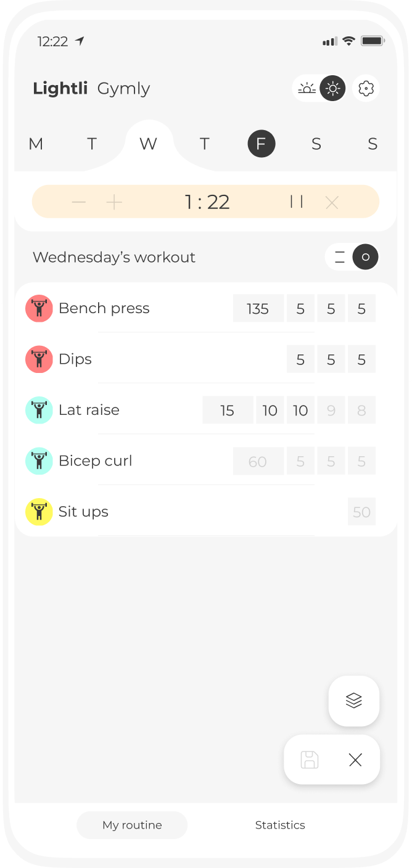Increase timer using the plus icon

(114, 202)
